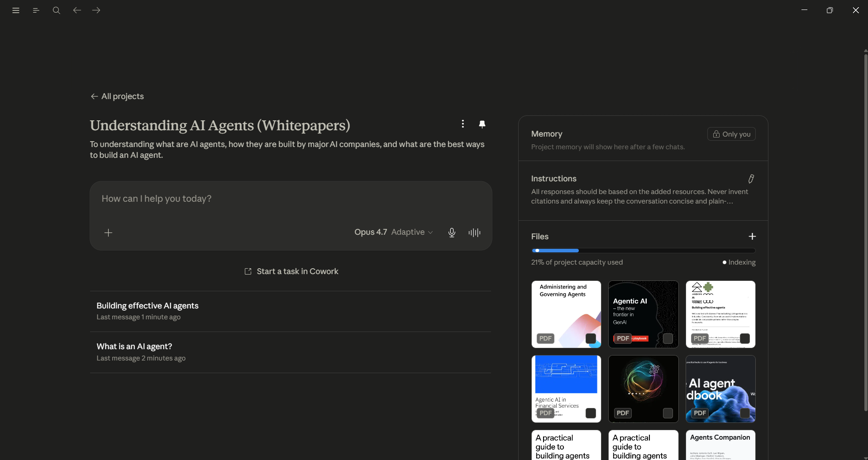
Task: Open the hamburger menu in the title bar
Action: (16, 10)
